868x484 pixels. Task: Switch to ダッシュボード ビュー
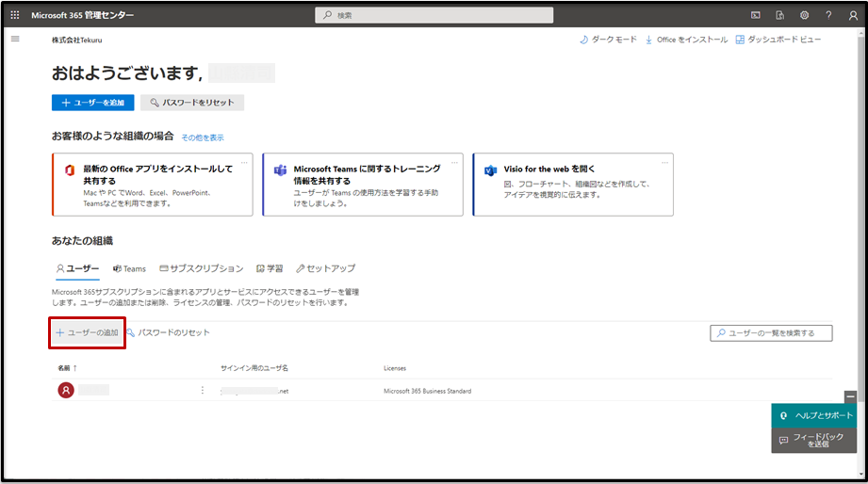[x=778, y=40]
